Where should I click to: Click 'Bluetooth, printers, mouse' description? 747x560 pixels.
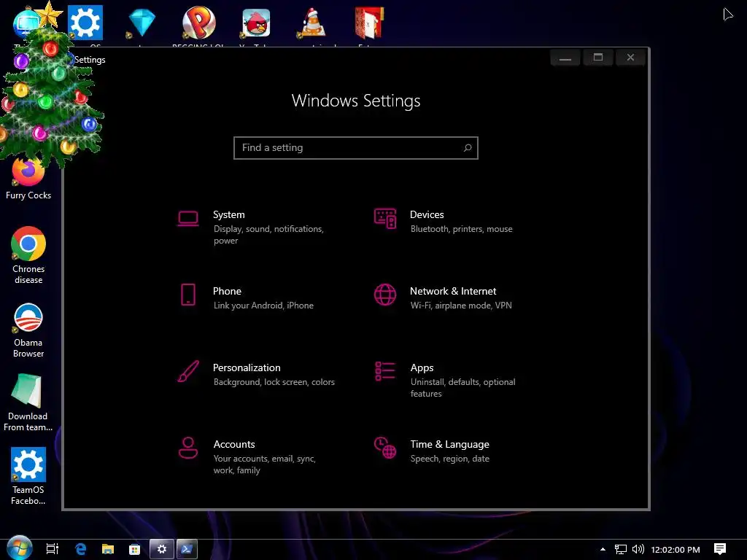[462, 229]
